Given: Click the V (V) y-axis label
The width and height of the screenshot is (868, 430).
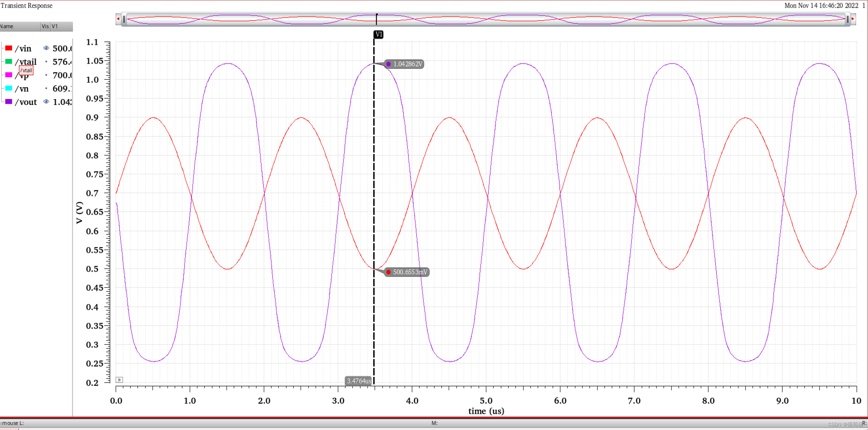Looking at the screenshot, I should (x=79, y=212).
